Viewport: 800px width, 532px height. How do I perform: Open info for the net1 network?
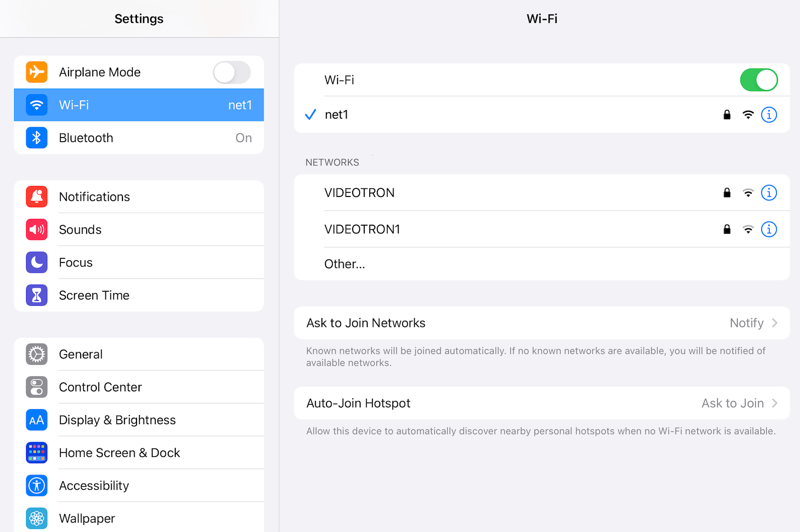pos(769,115)
